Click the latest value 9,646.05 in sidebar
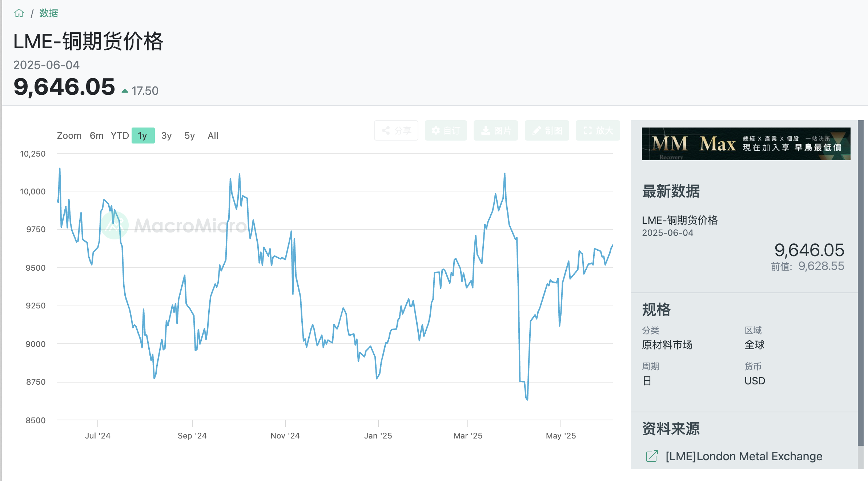Screen dimensions: 868x481 tap(809, 250)
